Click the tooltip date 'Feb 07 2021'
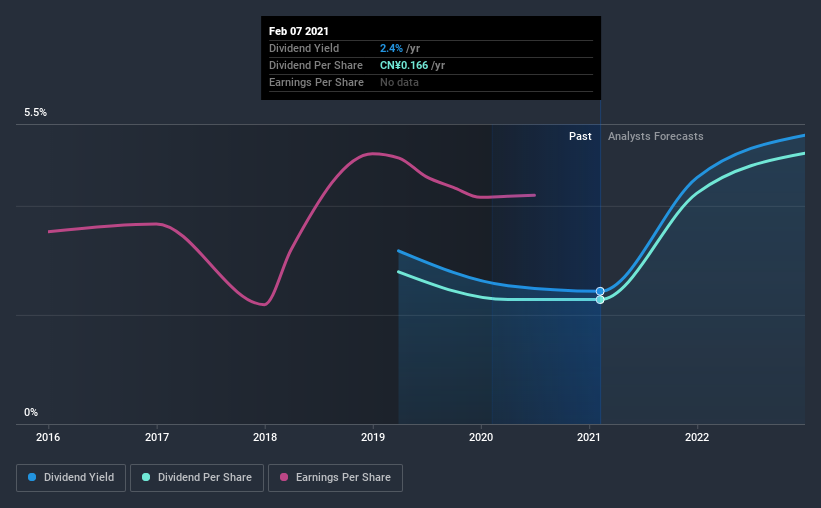Viewport: 821px width, 508px height. (299, 31)
